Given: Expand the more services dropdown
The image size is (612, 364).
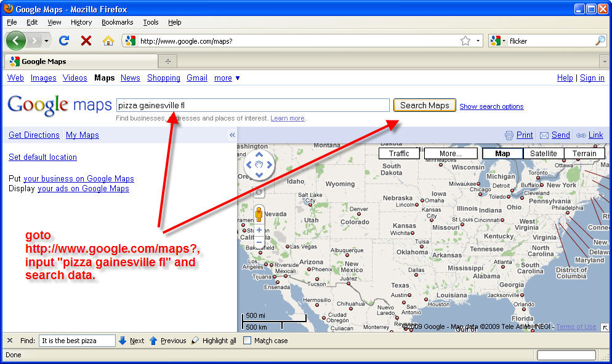Looking at the screenshot, I should tap(227, 78).
